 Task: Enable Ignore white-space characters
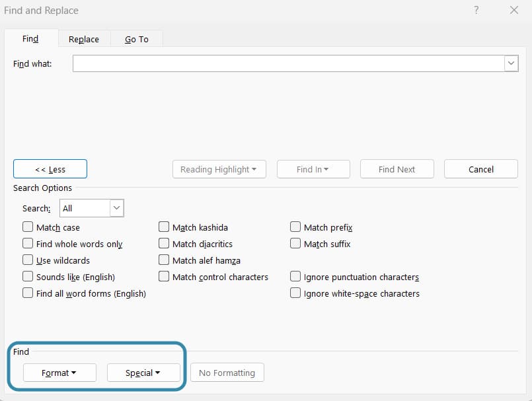(x=295, y=293)
